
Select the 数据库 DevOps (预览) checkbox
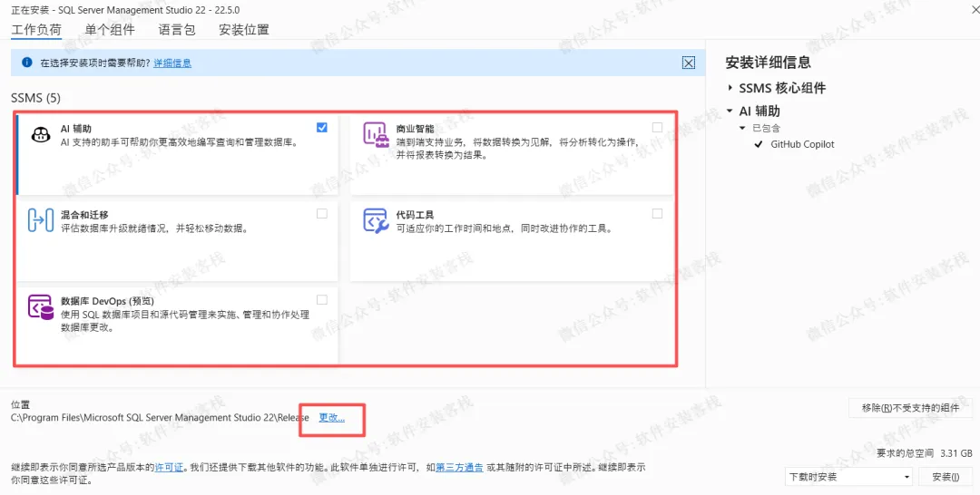click(x=322, y=299)
